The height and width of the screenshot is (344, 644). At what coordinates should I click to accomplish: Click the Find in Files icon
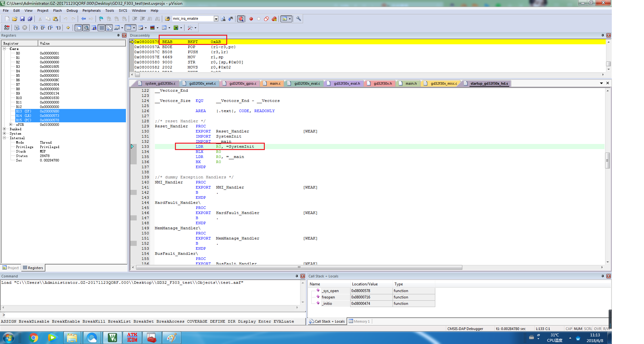[x=167, y=19]
